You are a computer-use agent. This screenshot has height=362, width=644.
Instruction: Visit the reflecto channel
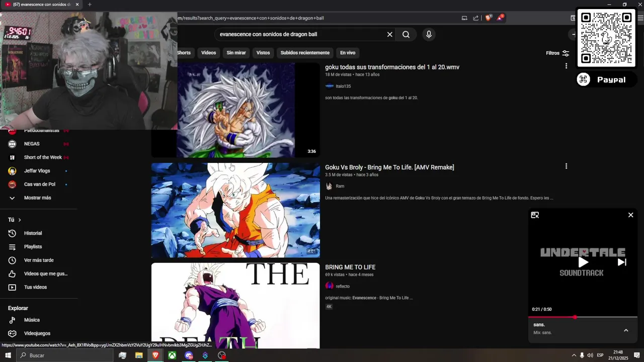[343, 286]
